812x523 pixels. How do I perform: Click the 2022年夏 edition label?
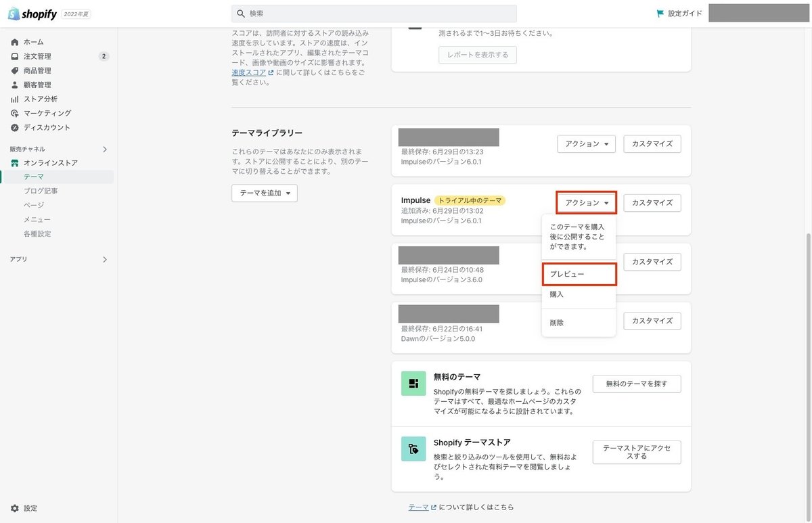click(76, 14)
